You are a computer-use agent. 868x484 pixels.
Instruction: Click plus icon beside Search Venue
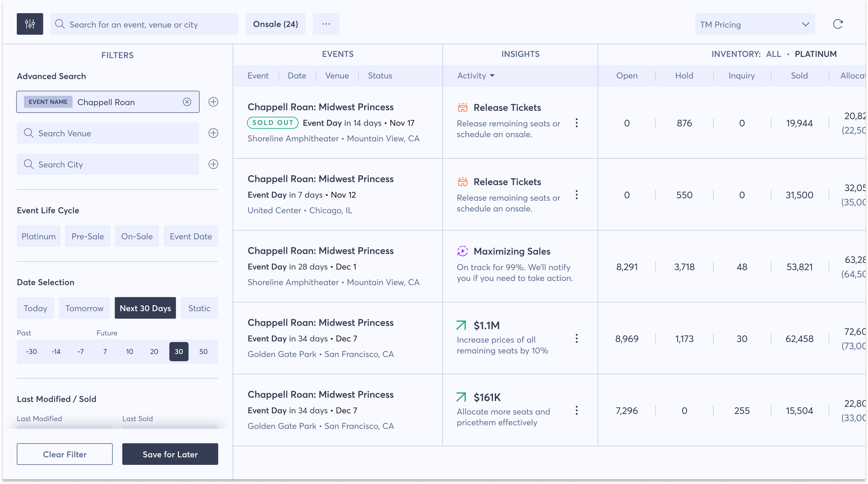213,133
